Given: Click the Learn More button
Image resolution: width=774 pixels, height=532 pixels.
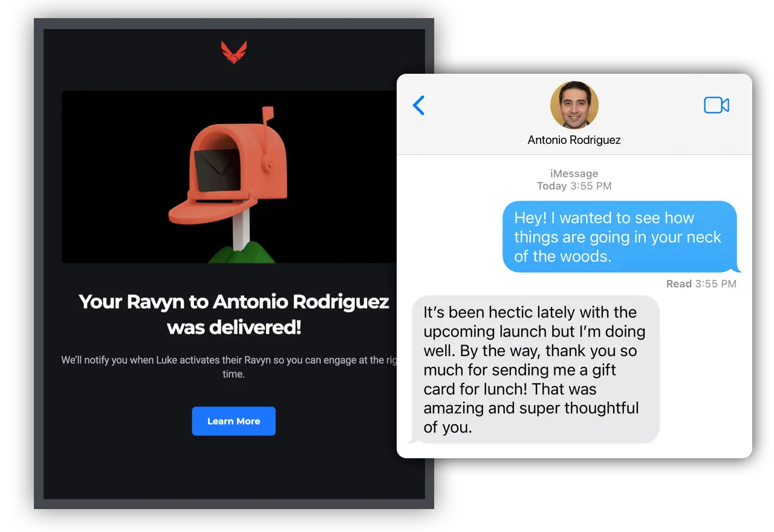Looking at the screenshot, I should 233,421.
